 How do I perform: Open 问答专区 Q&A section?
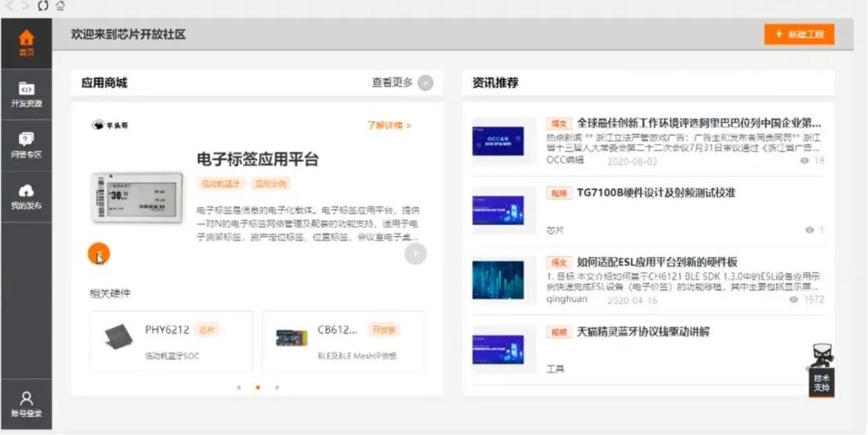(26, 146)
